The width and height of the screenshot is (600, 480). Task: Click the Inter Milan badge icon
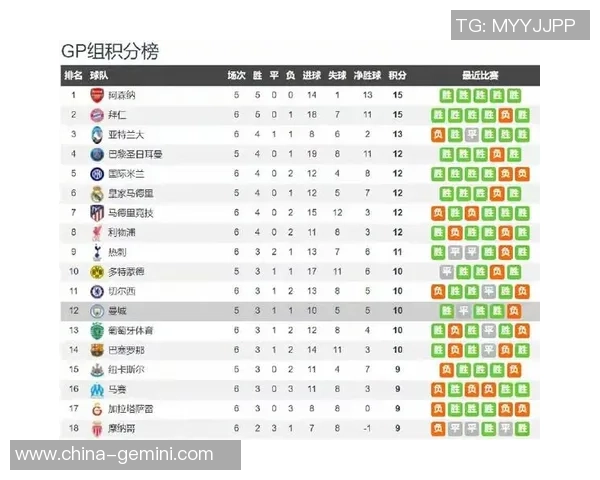click(97, 173)
